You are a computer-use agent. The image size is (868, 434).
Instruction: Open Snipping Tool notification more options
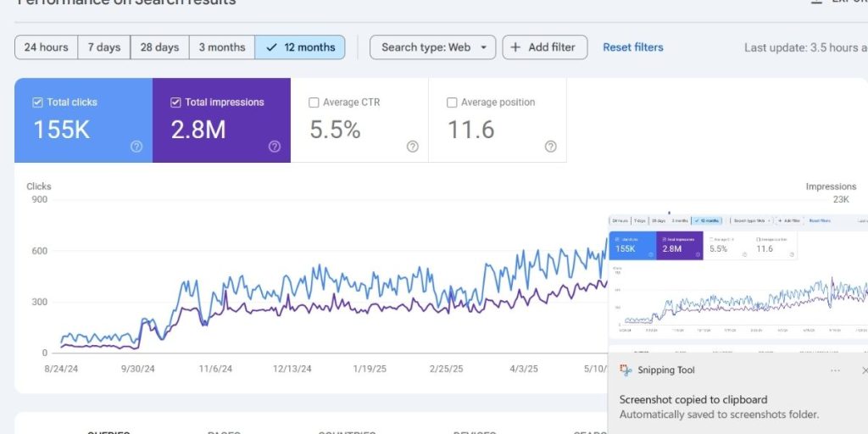pos(835,370)
